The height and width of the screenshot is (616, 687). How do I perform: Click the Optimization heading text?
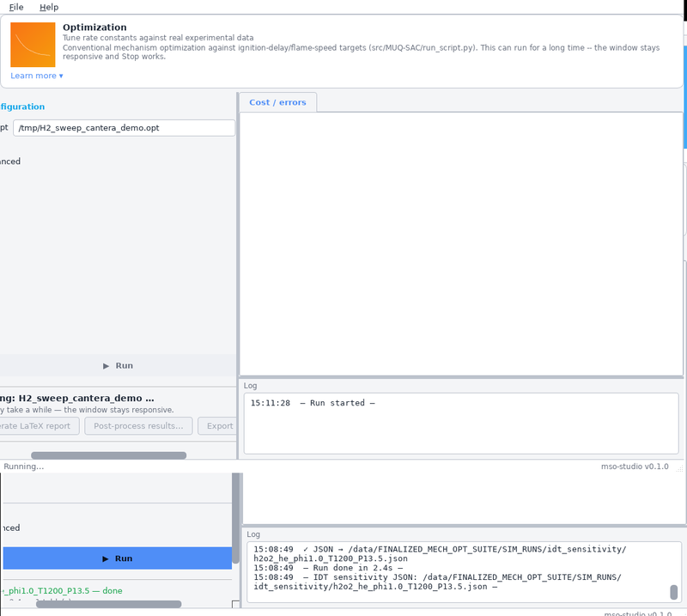(94, 27)
